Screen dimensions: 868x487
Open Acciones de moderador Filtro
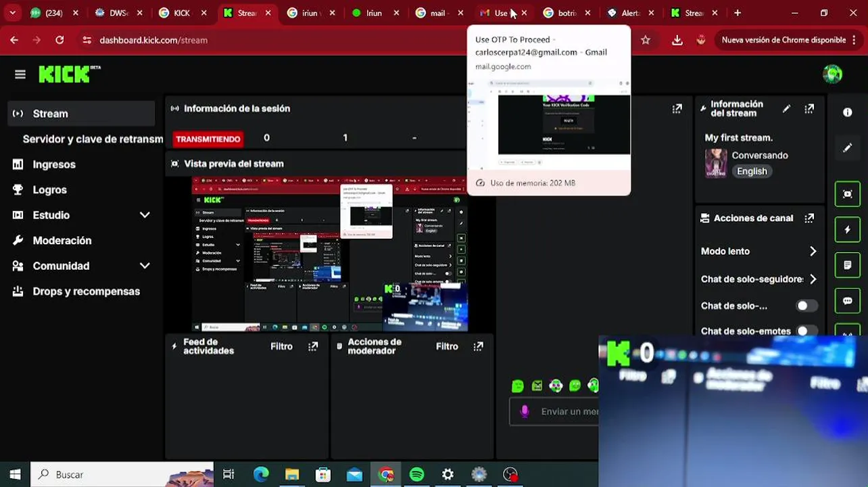tap(446, 346)
